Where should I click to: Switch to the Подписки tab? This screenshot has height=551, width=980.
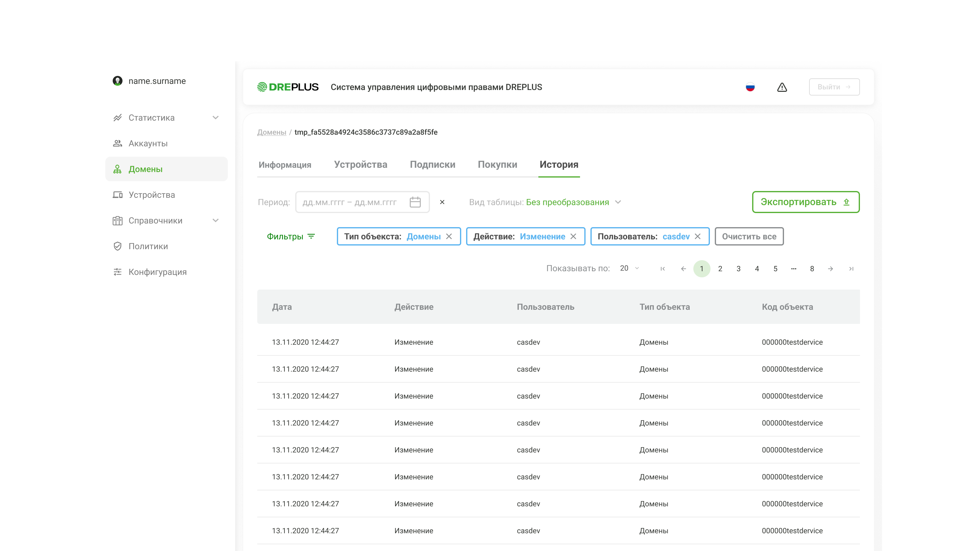(432, 165)
